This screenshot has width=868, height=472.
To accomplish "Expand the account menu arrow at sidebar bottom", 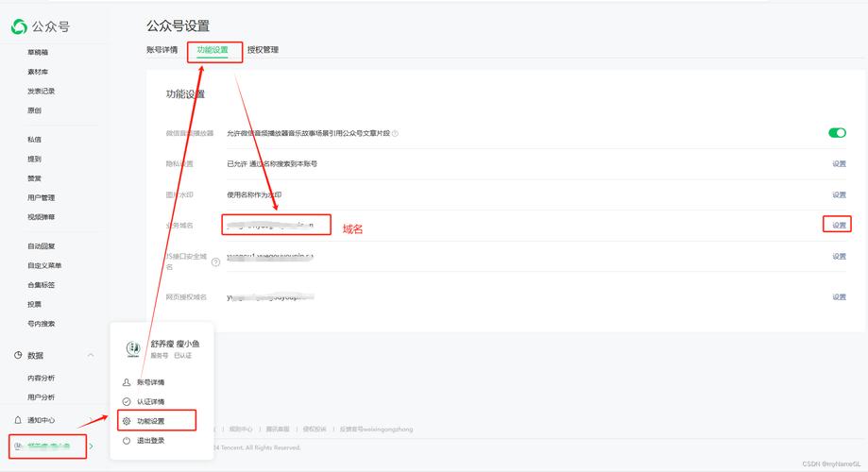I will (x=92, y=446).
